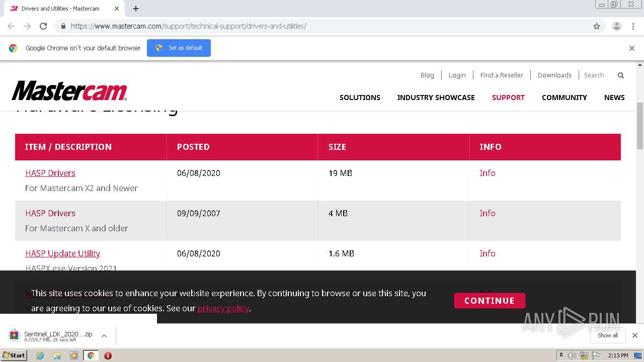Open the Downloads link in header
644x362 pixels.
click(554, 75)
